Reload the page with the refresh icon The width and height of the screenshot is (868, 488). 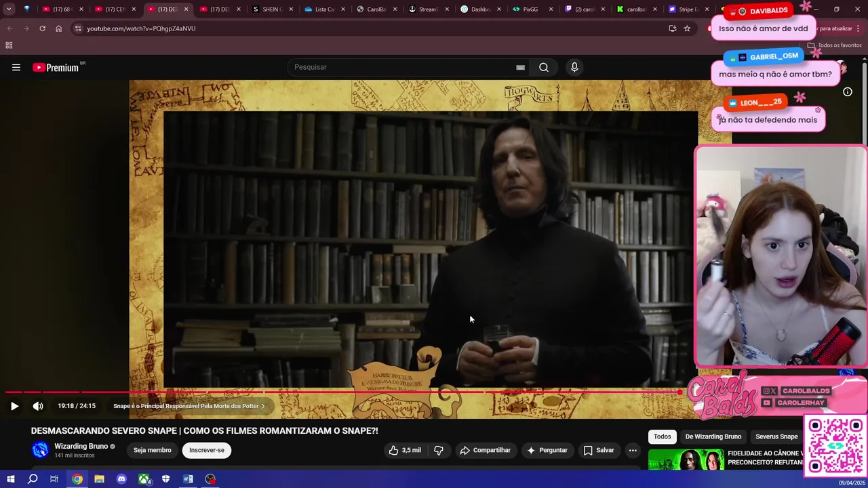[42, 28]
